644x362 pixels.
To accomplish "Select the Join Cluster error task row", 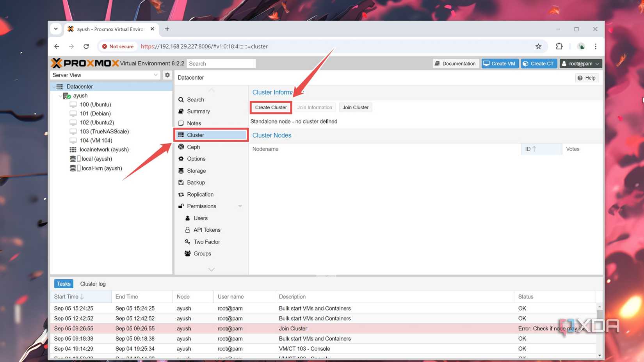I will pyautogui.click(x=323, y=328).
